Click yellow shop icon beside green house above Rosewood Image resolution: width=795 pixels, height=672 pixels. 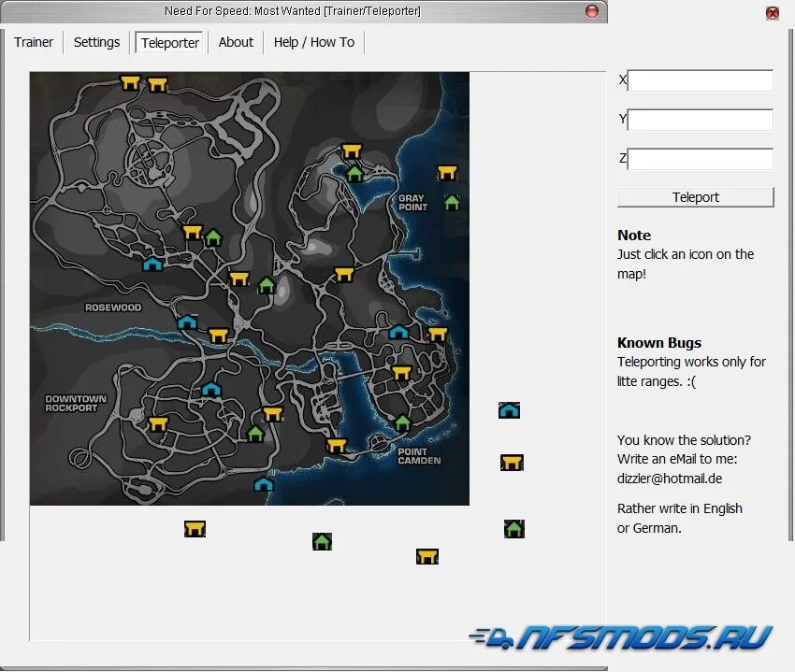pos(193,232)
